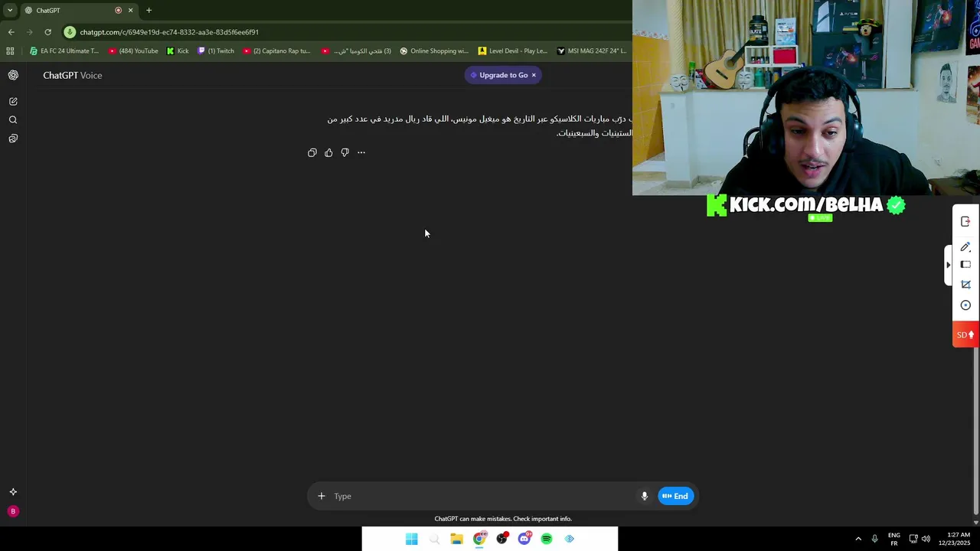
Task: Open the tab search dropdown arrow
Action: point(10,10)
